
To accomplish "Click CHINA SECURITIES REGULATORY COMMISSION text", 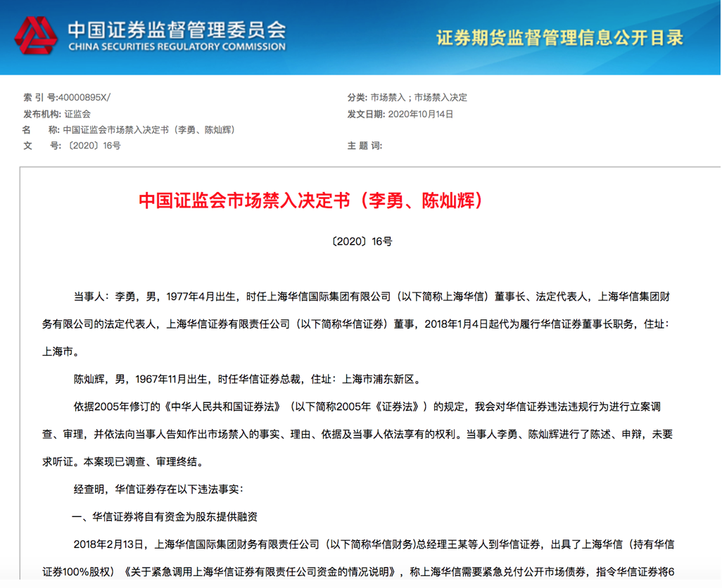I will [177, 47].
